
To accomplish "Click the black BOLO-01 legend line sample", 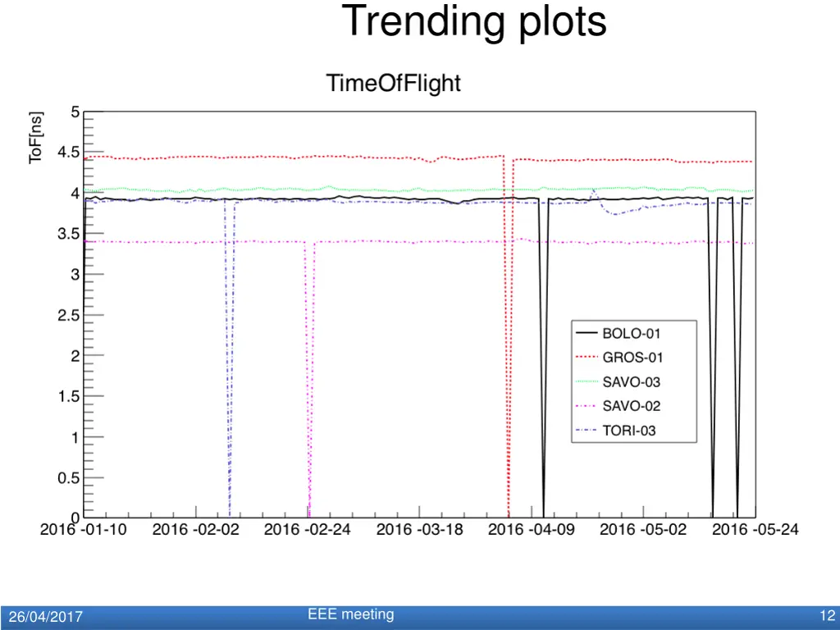I will (586, 333).
